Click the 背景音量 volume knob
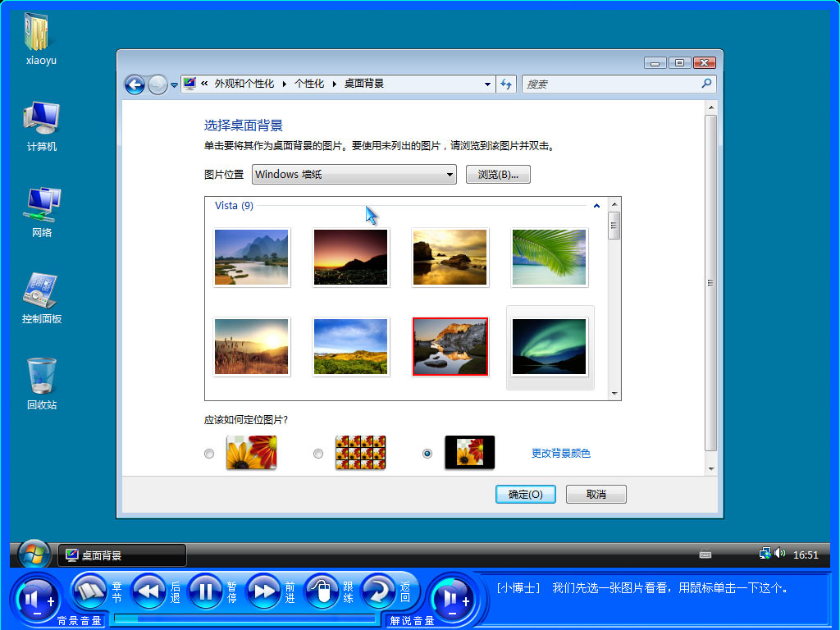Image resolution: width=840 pixels, height=630 pixels. click(38, 601)
